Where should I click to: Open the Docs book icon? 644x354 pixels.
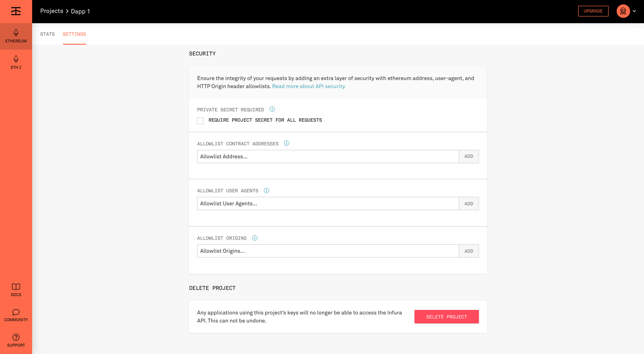16,287
